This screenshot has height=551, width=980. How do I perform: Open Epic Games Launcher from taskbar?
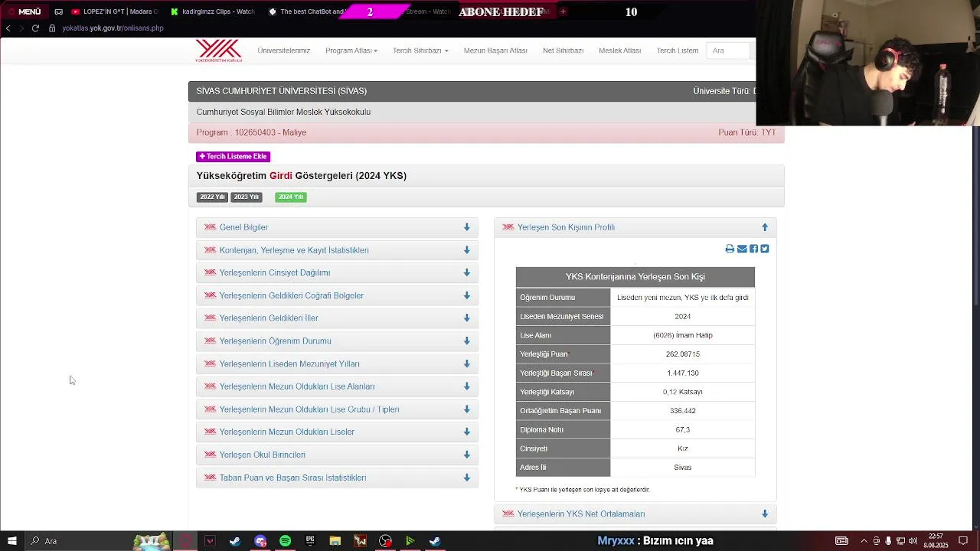310,541
